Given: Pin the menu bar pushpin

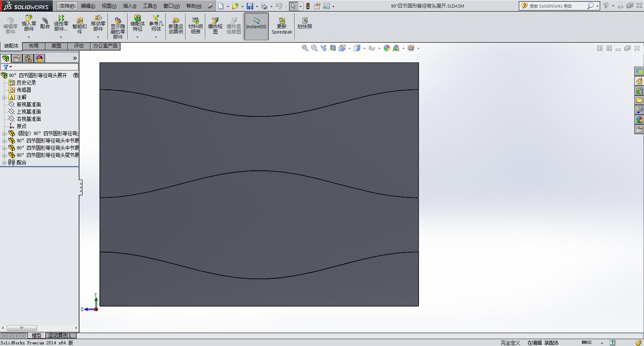Looking at the screenshot, I should (210, 6).
